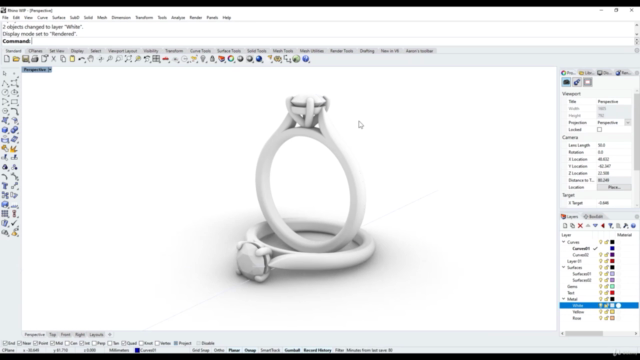Click the padlock Lock objects icon
This screenshot has width=640, height=360.
212,59
